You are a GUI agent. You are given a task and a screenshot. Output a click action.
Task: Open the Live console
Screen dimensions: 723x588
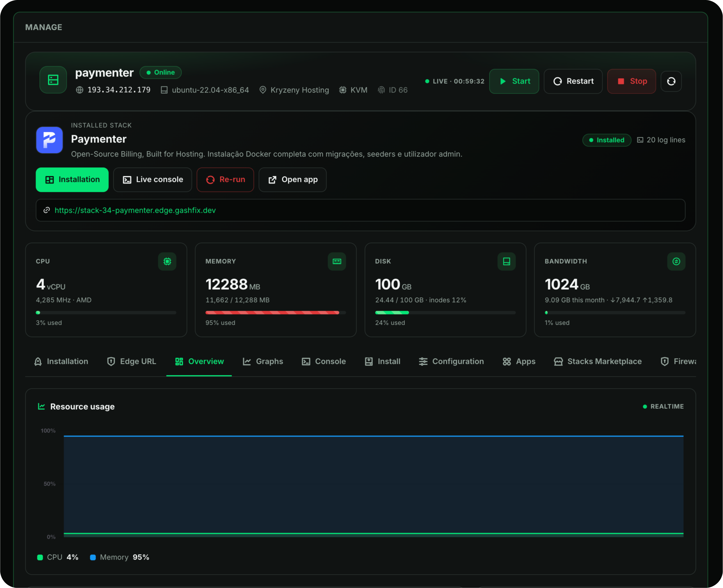pos(153,180)
